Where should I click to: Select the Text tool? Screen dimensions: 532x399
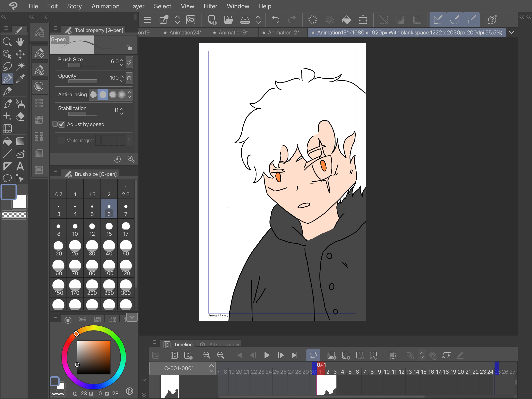(x=20, y=166)
